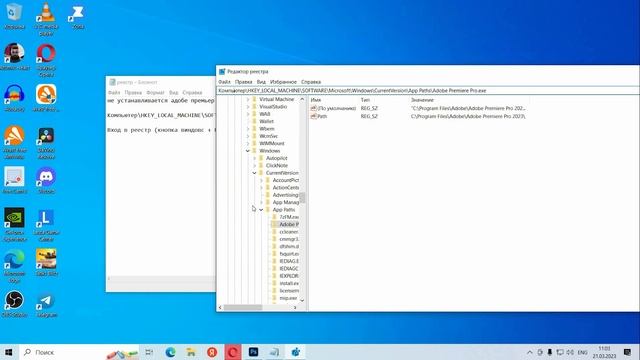Expand the Wbem registry key
The image size is (640, 360).
point(248,129)
